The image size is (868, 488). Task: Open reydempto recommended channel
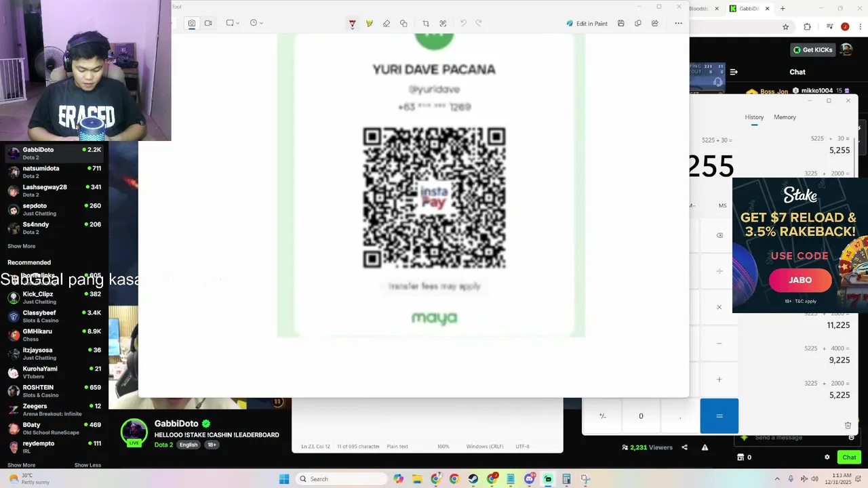click(54, 447)
